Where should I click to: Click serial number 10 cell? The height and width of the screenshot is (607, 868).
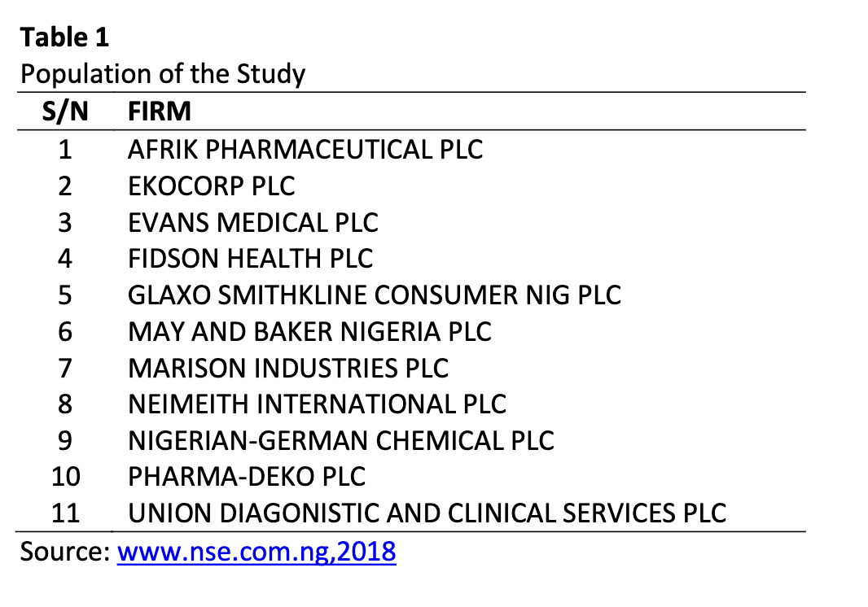coord(65,477)
